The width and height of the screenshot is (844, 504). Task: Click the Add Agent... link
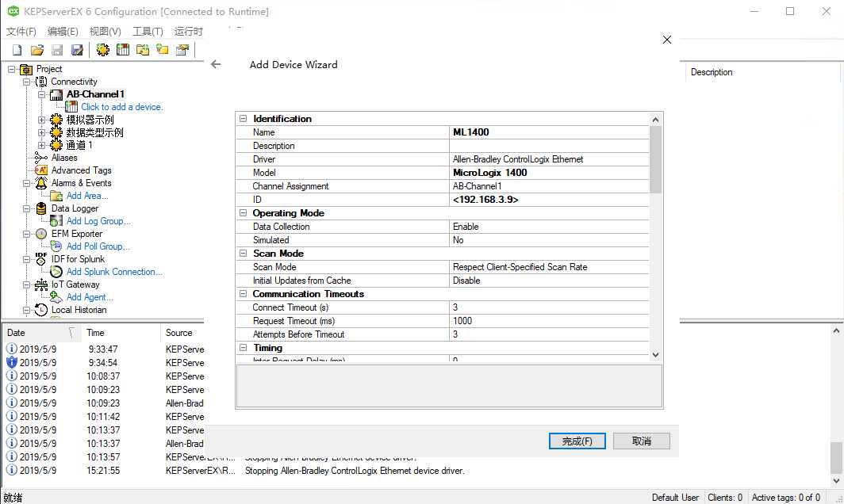[x=90, y=297]
